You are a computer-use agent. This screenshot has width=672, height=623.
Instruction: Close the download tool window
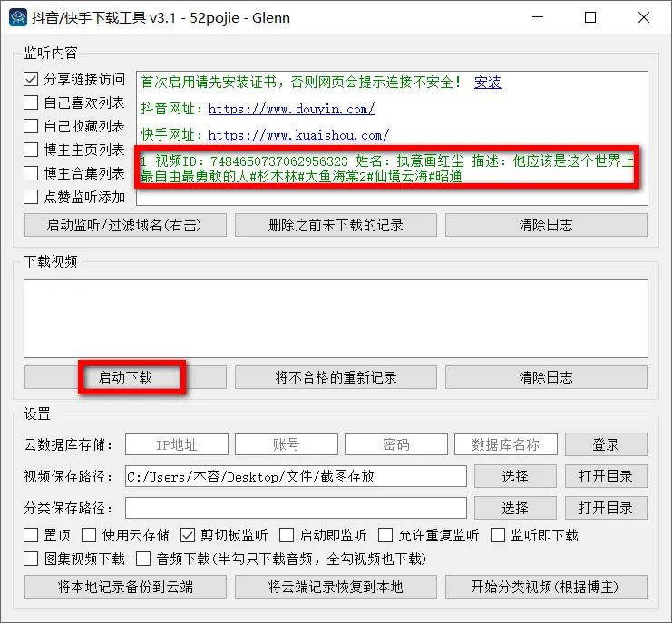tap(644, 17)
